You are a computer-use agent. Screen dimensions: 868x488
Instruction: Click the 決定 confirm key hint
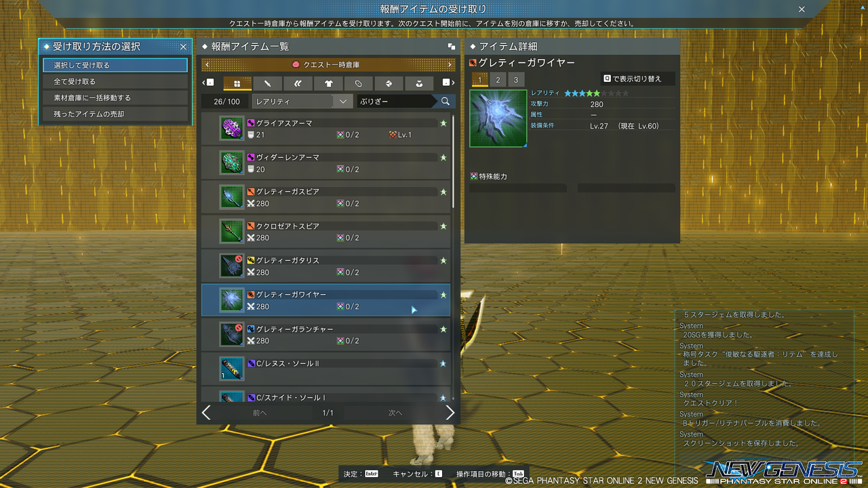pos(361,473)
